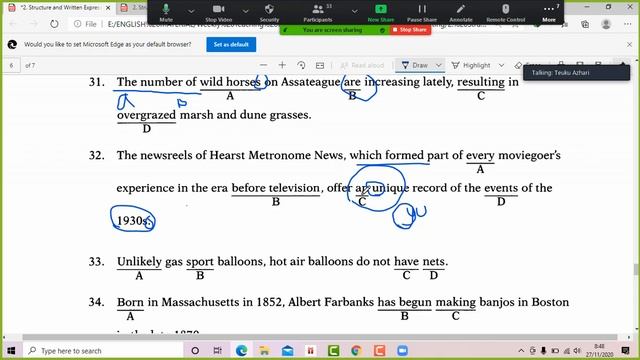Show hidden system tray icons
Screen dimensions: 640x360
521,351
